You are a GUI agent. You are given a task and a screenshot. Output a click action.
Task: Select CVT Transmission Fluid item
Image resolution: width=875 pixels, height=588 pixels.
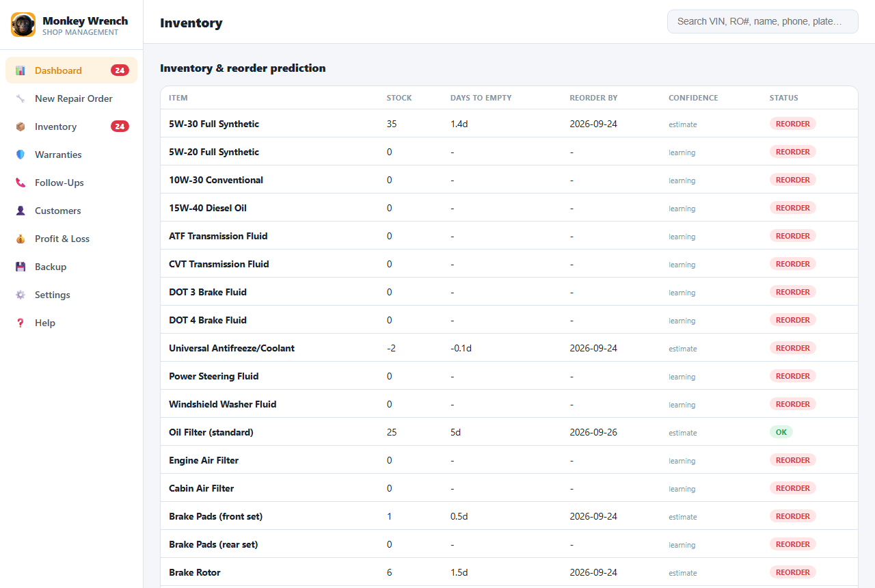[219, 264]
